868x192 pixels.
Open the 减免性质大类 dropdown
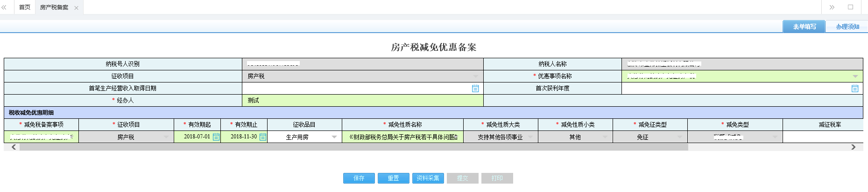coord(530,137)
